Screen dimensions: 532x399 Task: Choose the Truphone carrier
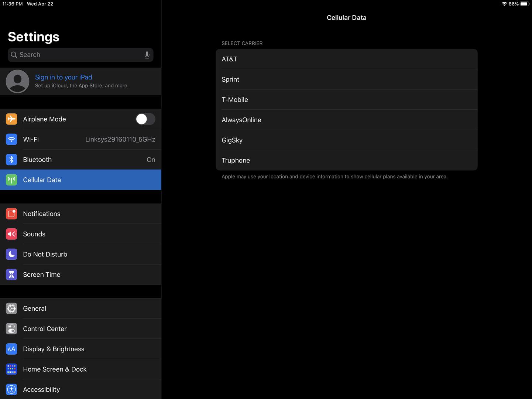pyautogui.click(x=347, y=160)
